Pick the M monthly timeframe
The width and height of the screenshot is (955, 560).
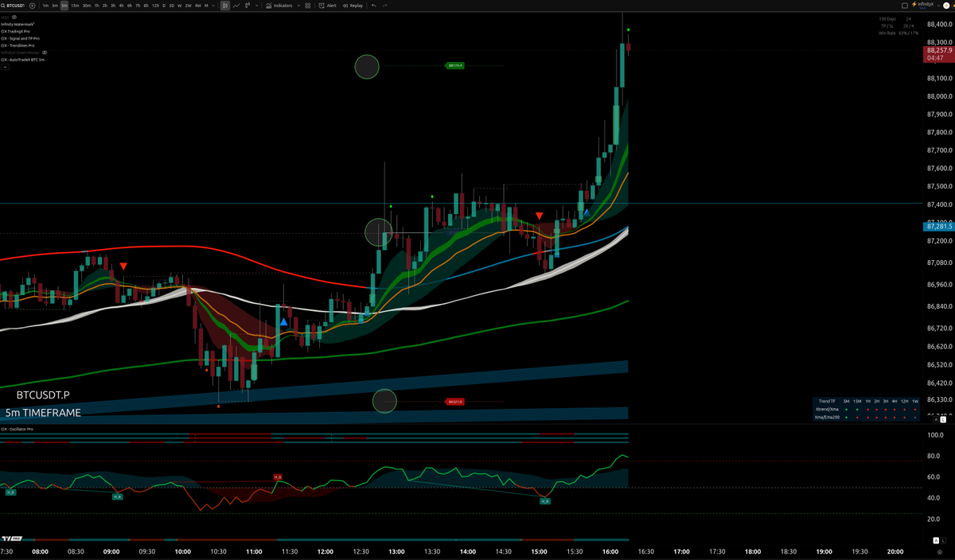pos(206,6)
